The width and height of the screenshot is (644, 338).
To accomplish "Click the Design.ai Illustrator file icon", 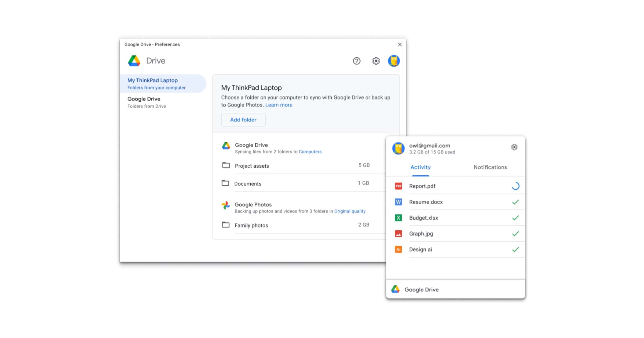I will pyautogui.click(x=398, y=249).
